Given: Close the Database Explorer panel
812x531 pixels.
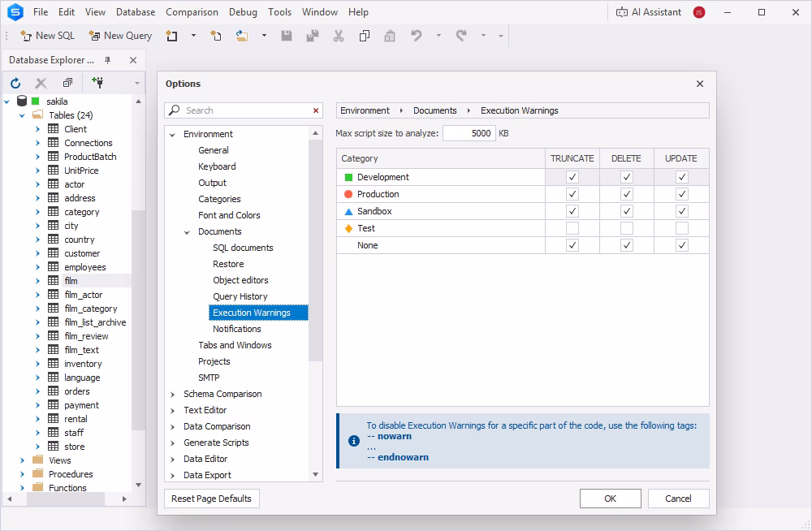Looking at the screenshot, I should [133, 60].
